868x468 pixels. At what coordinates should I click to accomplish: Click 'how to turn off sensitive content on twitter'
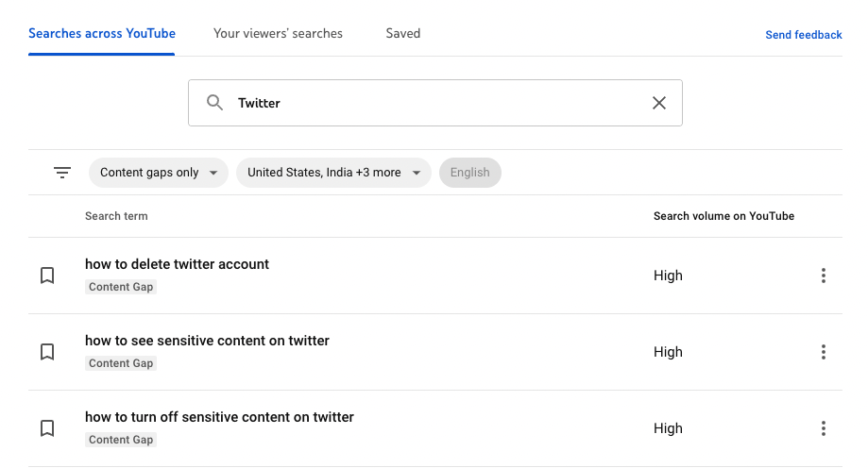click(219, 417)
